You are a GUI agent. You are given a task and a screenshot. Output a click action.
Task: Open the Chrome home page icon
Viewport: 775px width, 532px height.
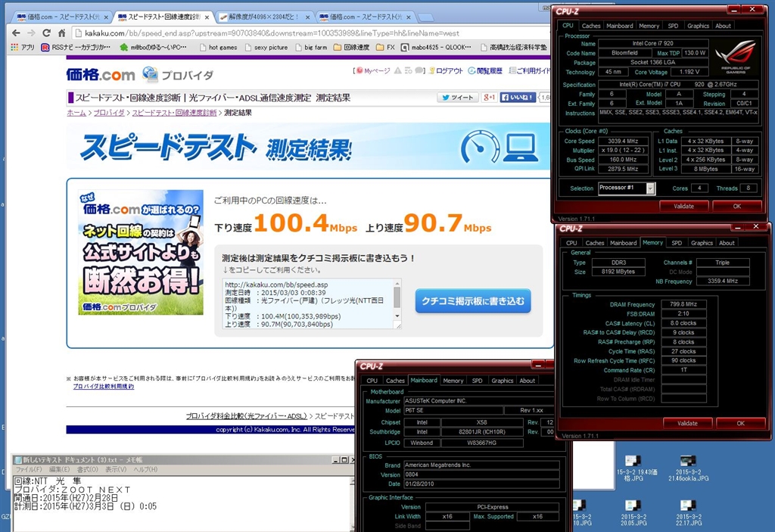62,33
